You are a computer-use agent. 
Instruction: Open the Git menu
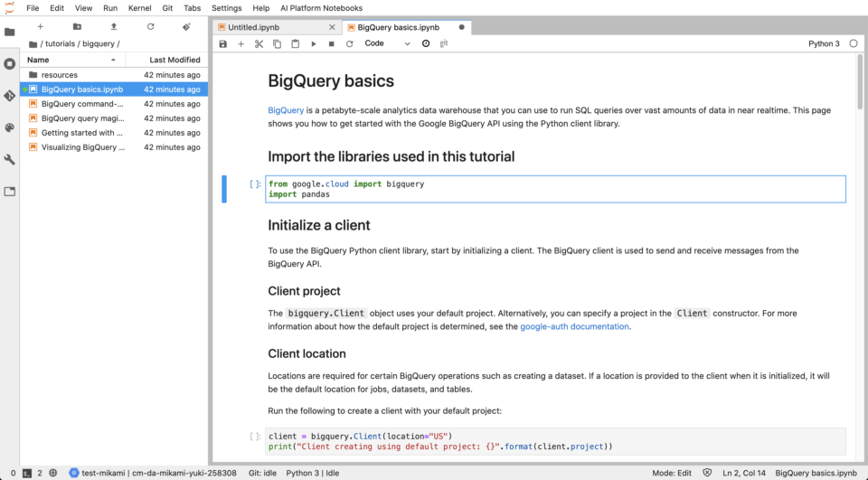coord(168,8)
